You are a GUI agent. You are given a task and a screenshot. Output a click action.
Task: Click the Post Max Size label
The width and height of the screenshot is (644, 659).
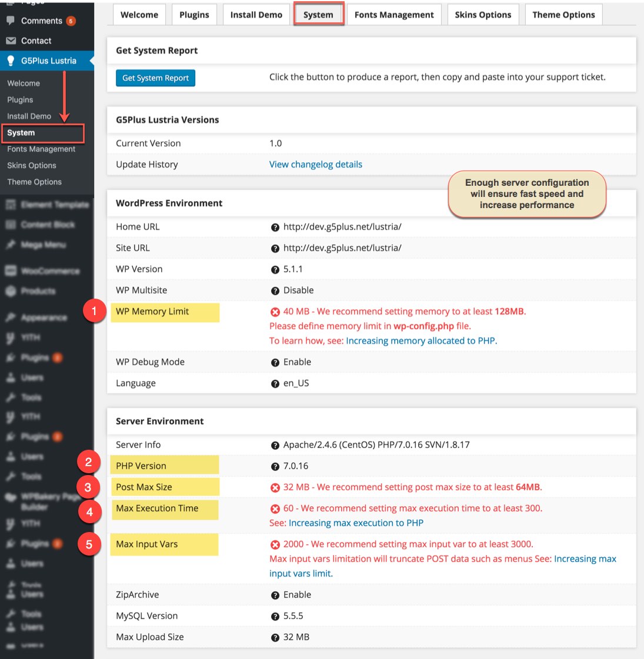(144, 487)
